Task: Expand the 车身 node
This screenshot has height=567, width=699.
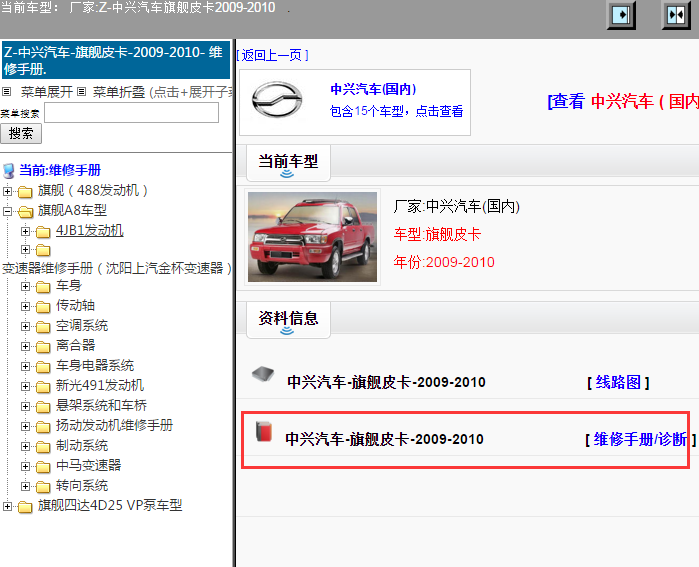Action: (x=25, y=287)
